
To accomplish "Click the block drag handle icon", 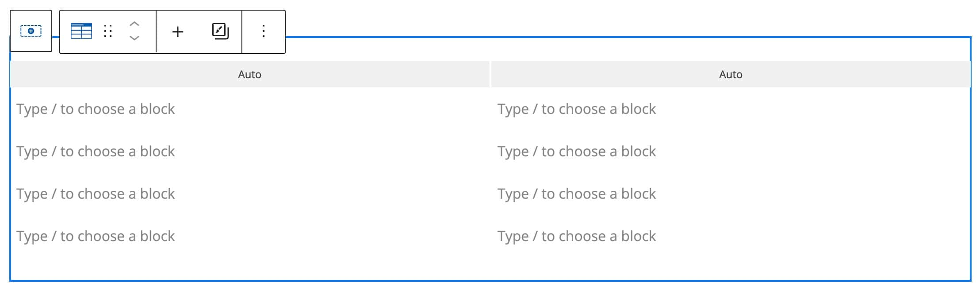I will [x=108, y=31].
